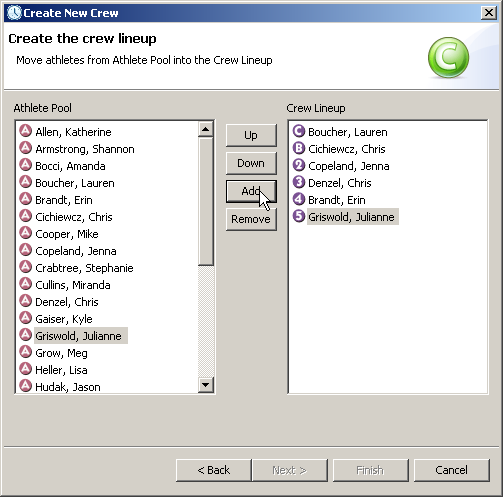Viewport: 503px width, 497px height.
Task: Cancel the Create New Crew wizard
Action: (452, 470)
